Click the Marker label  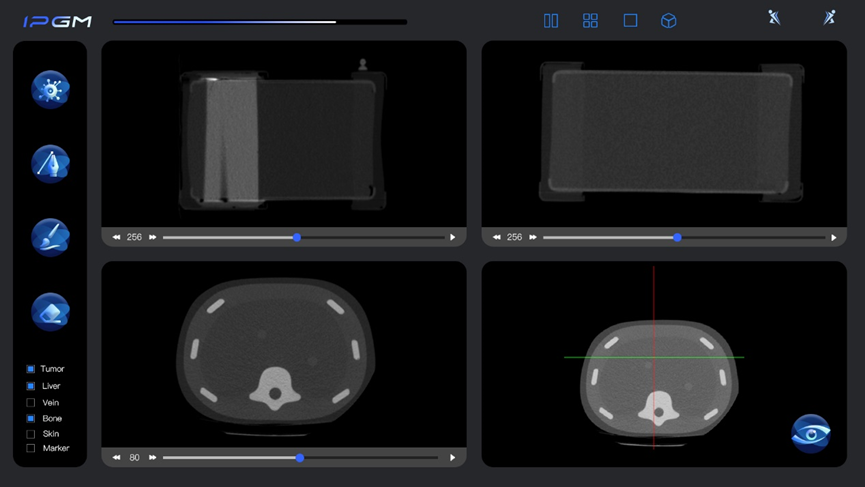(x=56, y=448)
